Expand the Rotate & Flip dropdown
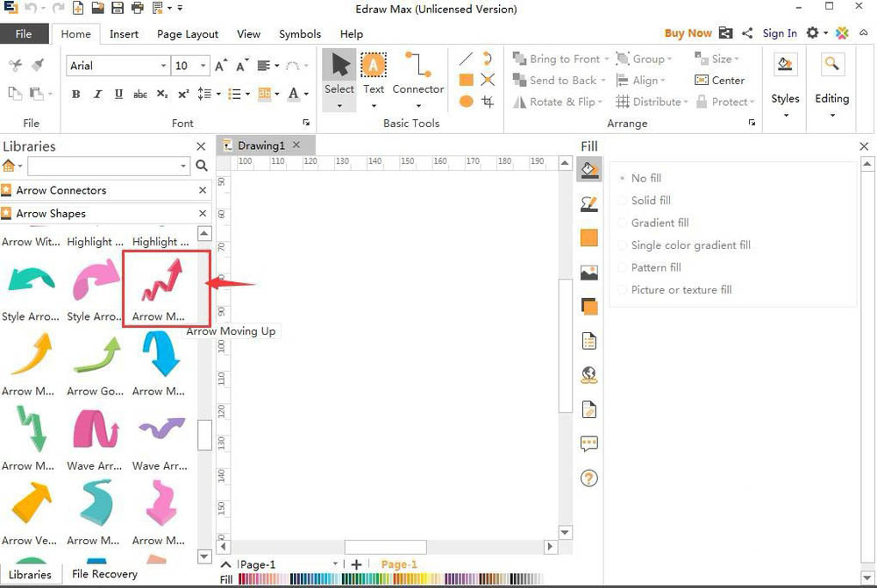 tap(600, 102)
